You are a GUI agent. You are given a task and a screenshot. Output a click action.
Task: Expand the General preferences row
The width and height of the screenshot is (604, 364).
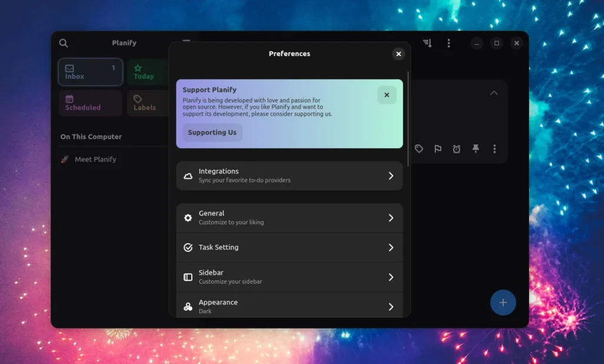pyautogui.click(x=289, y=218)
